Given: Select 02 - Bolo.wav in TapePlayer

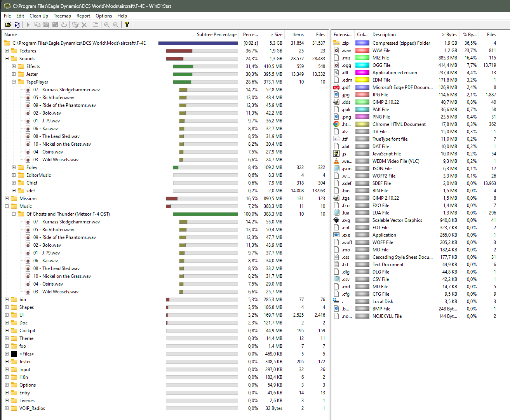Looking at the screenshot, I should click(x=47, y=113).
